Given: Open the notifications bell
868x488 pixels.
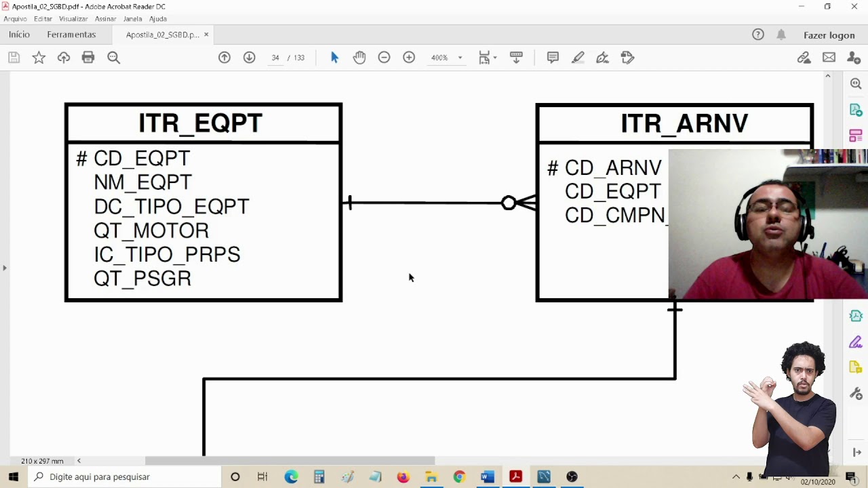Looking at the screenshot, I should coord(781,35).
